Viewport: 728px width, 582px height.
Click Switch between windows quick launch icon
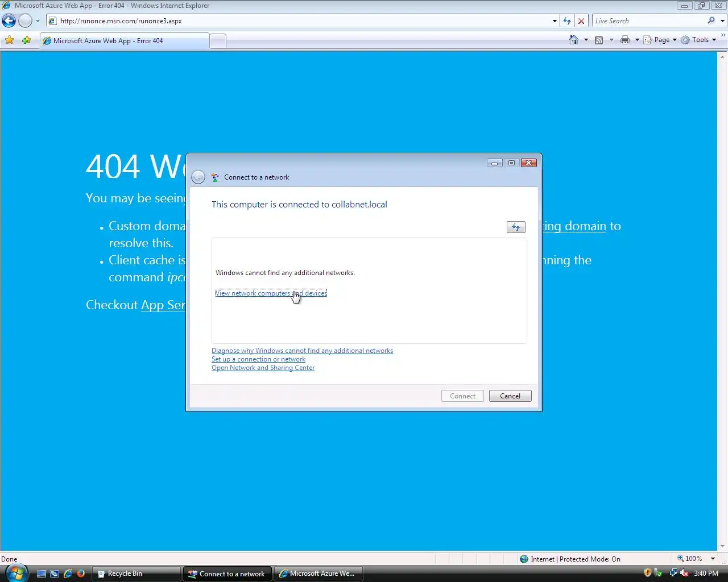(55, 574)
